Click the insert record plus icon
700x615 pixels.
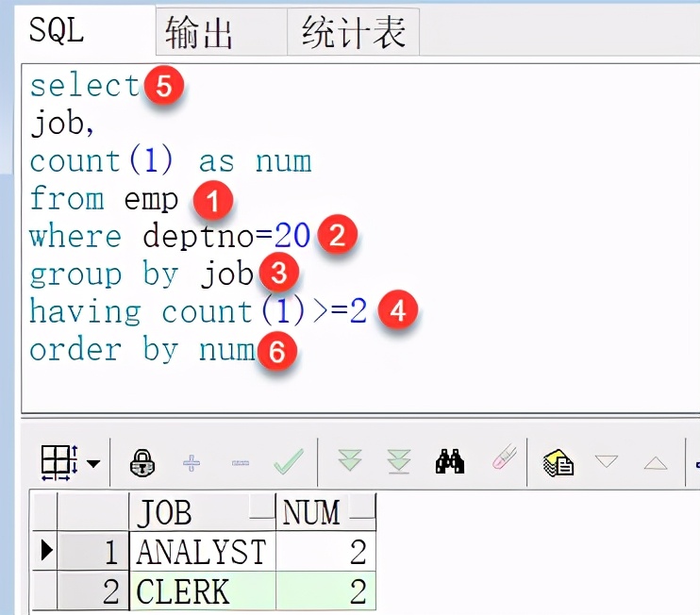pyautogui.click(x=192, y=463)
